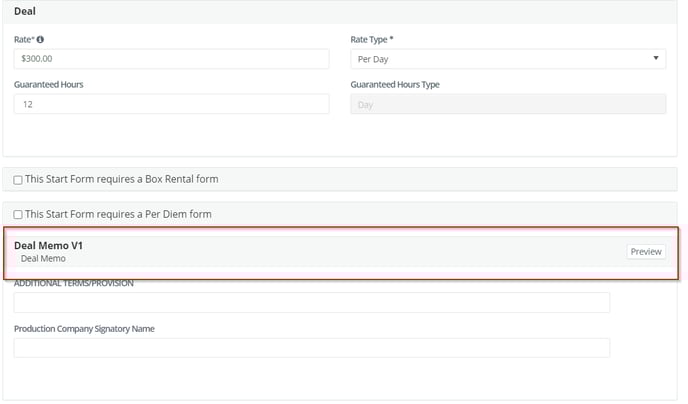Open the Rate Type dropdown
This screenshot has height=404, width=688.
[508, 59]
